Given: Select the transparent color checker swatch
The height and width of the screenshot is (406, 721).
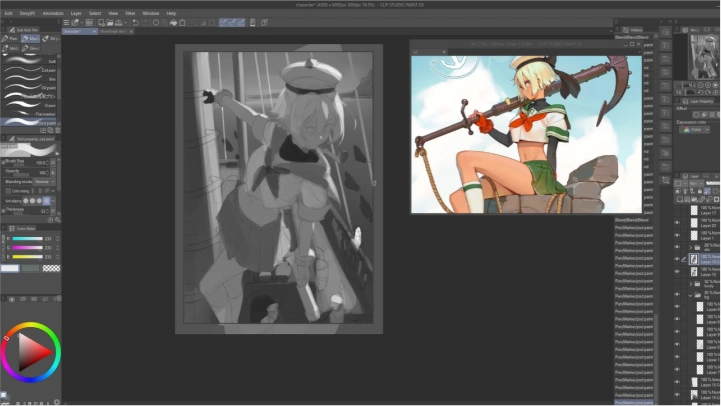Looking at the screenshot, I should 51,269.
